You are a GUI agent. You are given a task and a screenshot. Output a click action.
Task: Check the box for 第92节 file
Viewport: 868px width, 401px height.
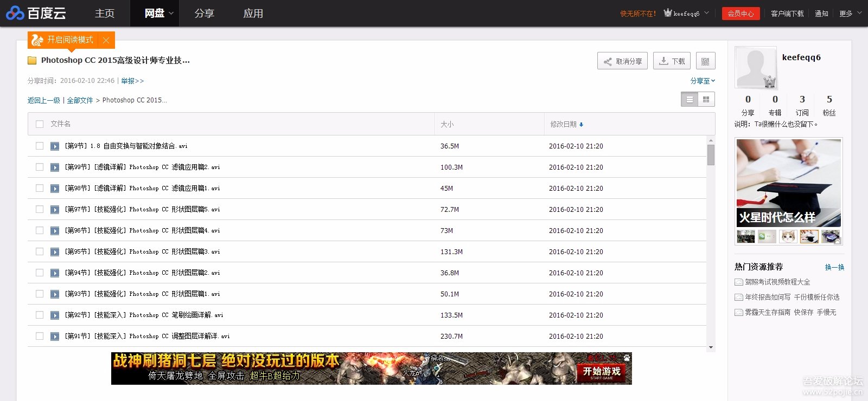click(39, 315)
